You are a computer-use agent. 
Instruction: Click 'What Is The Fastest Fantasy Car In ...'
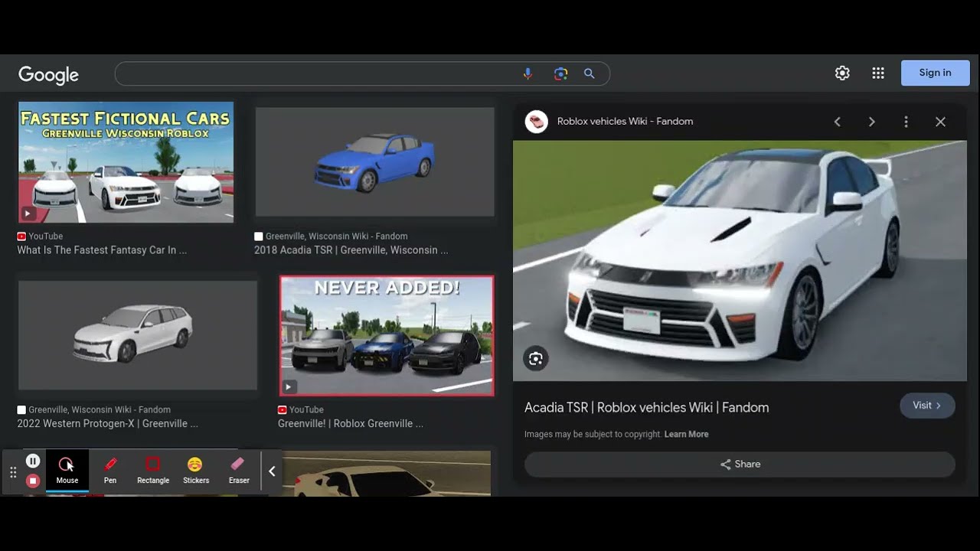(102, 250)
